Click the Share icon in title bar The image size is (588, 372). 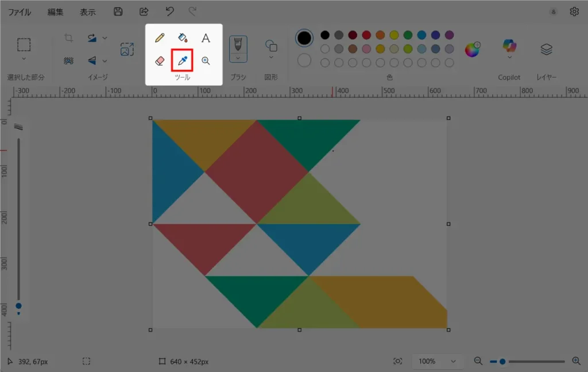click(x=144, y=11)
